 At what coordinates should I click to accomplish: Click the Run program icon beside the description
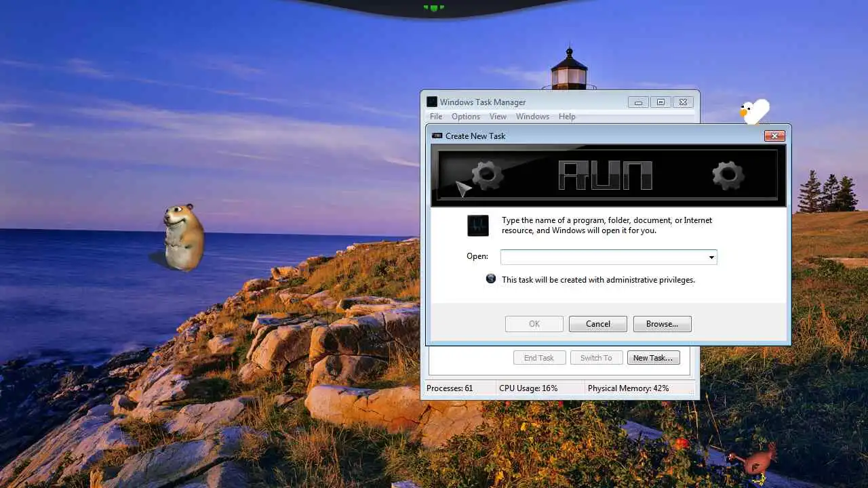click(478, 226)
